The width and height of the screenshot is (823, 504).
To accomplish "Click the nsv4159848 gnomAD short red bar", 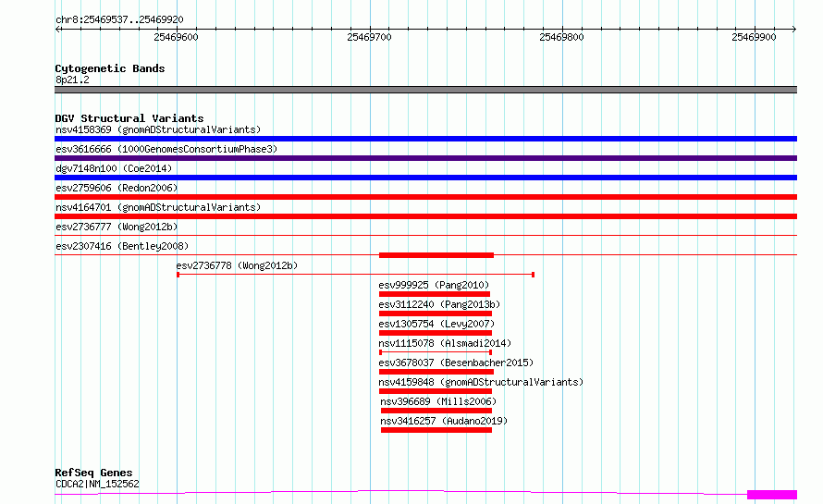I will [436, 391].
